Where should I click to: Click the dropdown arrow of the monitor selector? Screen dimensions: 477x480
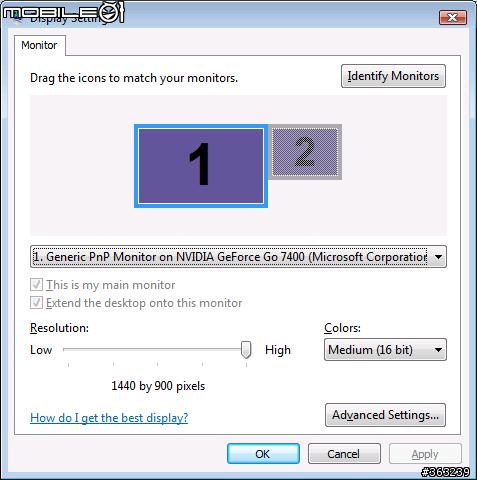(x=438, y=257)
